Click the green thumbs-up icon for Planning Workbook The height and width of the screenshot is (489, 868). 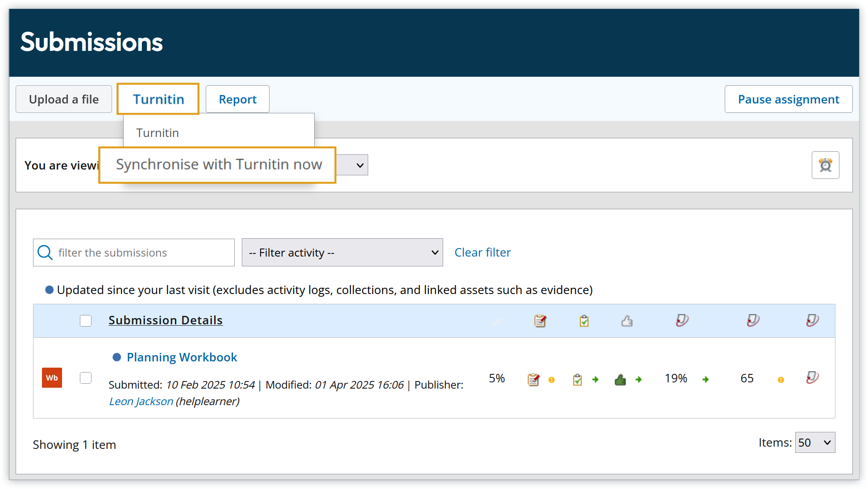point(620,379)
